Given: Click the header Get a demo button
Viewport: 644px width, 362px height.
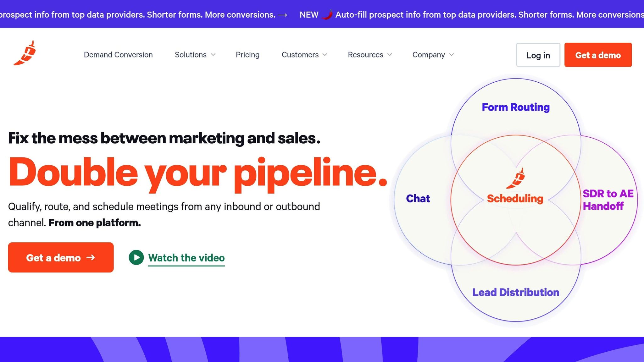Looking at the screenshot, I should [x=598, y=55].
